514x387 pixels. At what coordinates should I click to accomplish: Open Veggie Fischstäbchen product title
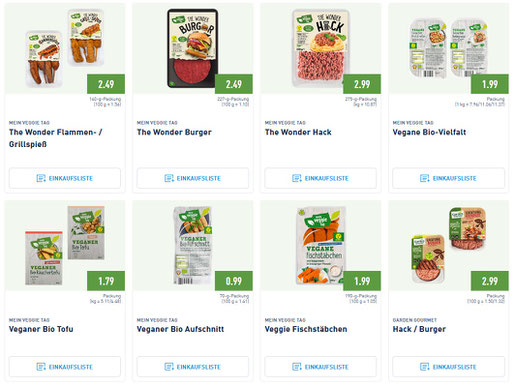click(x=306, y=329)
